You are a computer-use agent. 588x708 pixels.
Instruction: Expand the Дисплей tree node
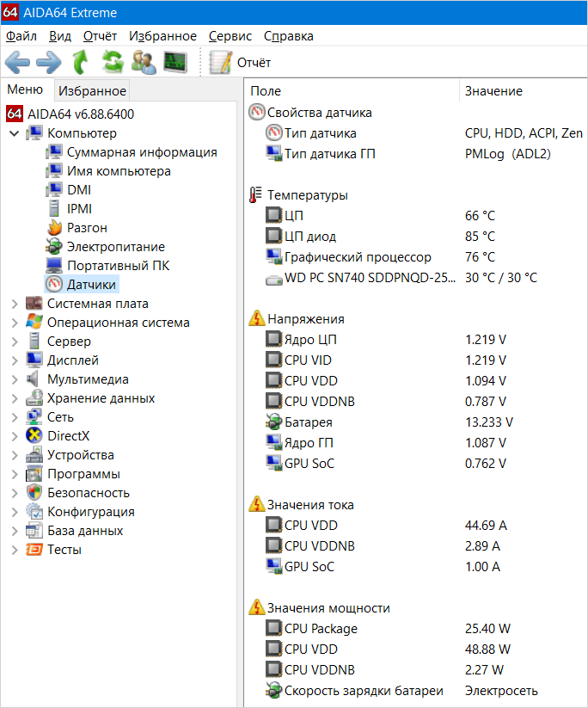(15, 360)
